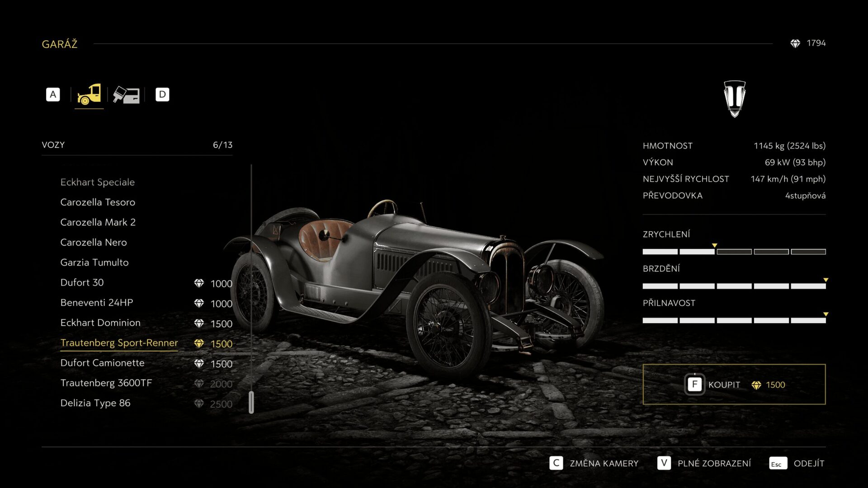Click the Hmotnost weight value 1145 kg
868x488 pixels.
pos(789,146)
